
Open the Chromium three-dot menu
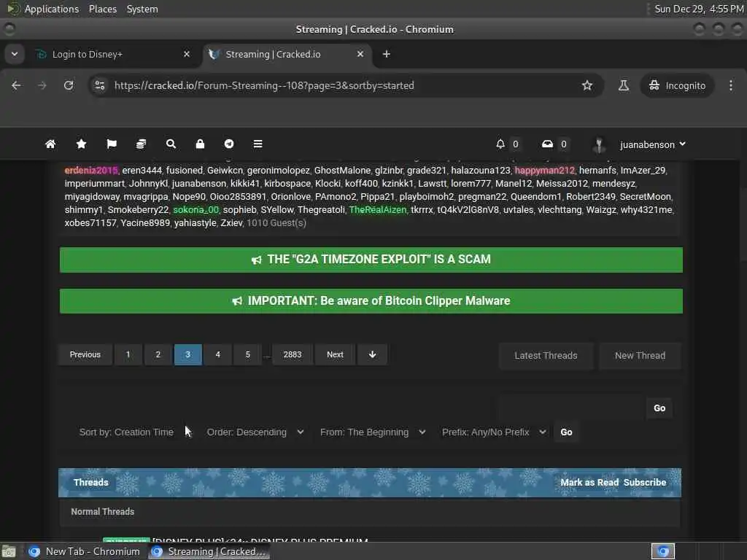pos(731,85)
